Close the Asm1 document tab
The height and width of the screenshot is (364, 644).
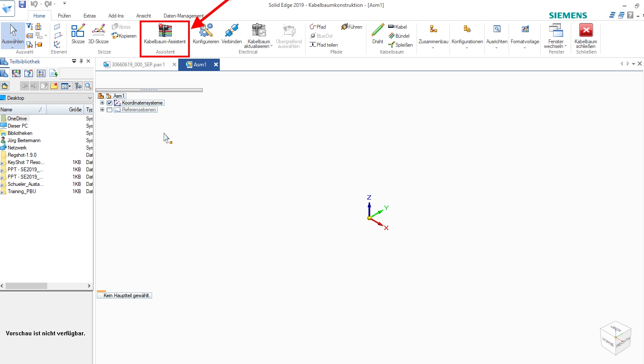pyautogui.click(x=216, y=65)
